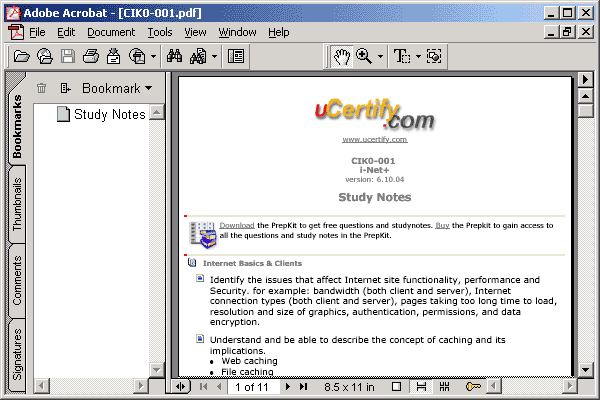Viewport: 600px width, 400px height.
Task: Switch to the Comments tab
Action: [17, 280]
